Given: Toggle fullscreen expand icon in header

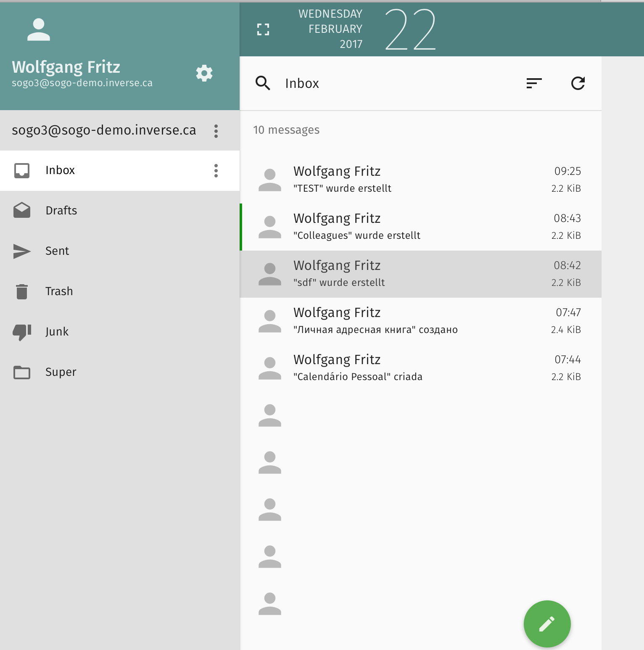Looking at the screenshot, I should click(263, 29).
